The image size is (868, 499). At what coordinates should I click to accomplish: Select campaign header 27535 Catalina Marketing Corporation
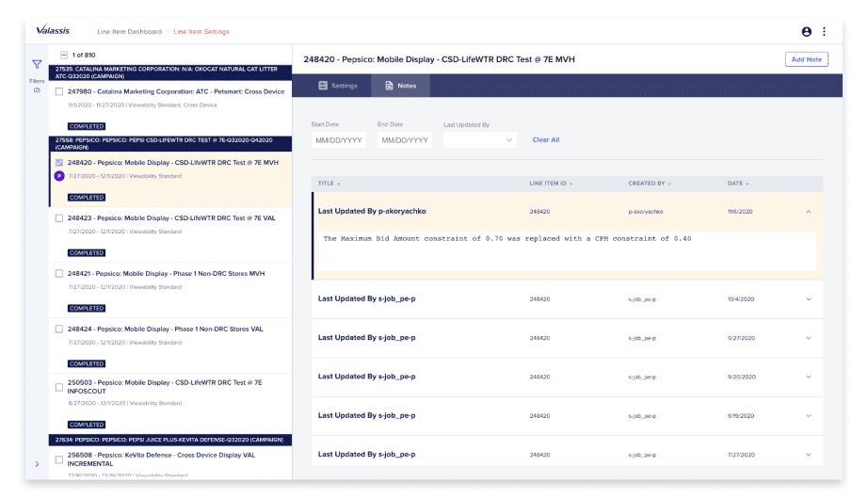pos(170,72)
